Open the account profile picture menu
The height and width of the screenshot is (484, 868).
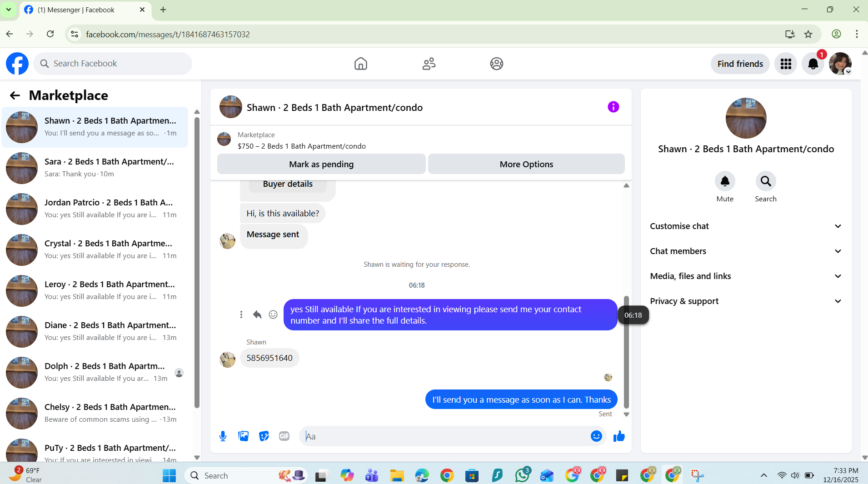pyautogui.click(x=840, y=64)
